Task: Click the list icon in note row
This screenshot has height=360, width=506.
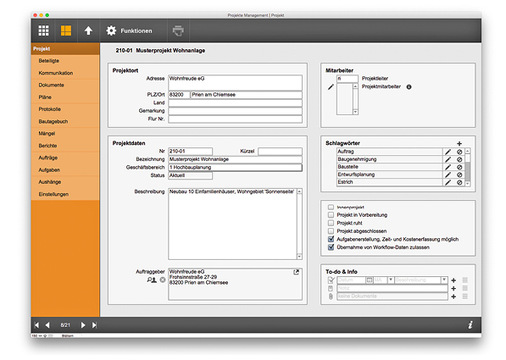Action: point(465,288)
